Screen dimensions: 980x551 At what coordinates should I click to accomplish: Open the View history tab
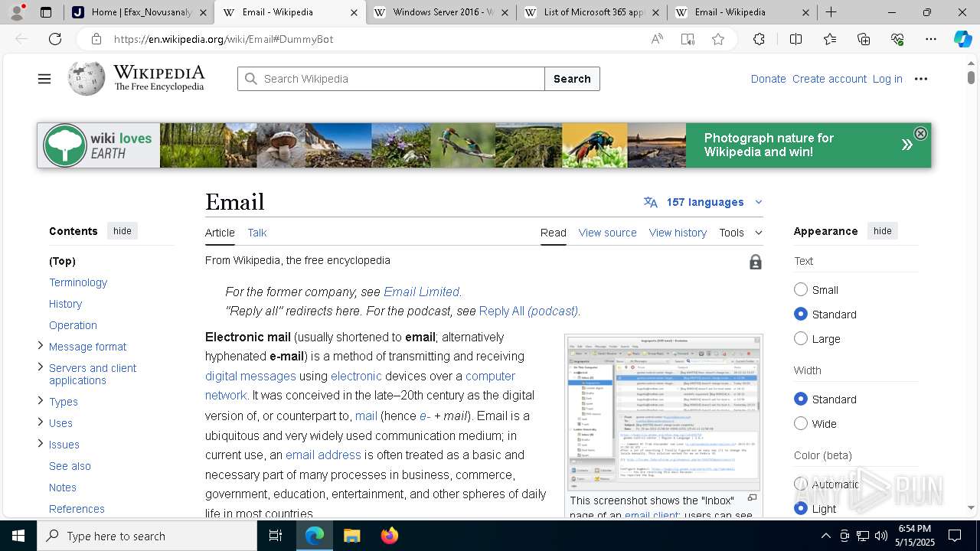tap(678, 233)
